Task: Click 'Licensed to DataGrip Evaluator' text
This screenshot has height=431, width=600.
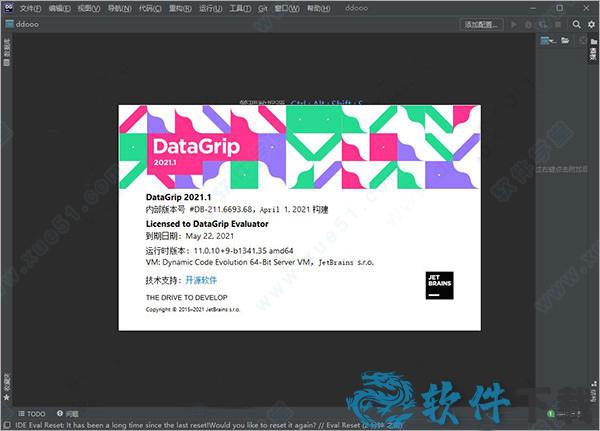Action: 207,224
